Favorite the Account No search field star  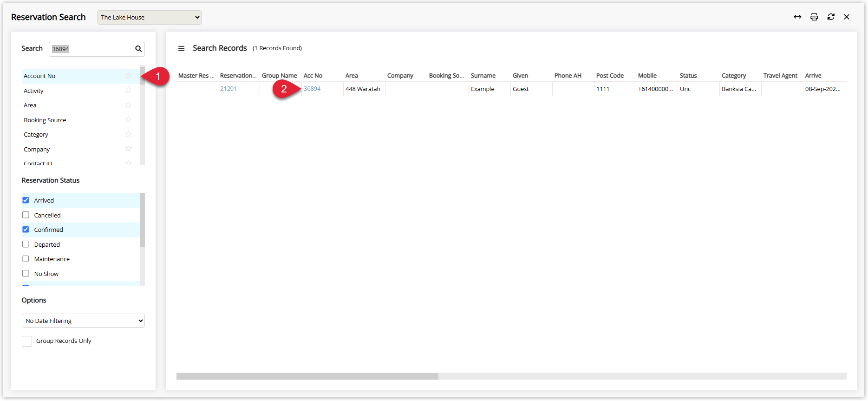128,76
